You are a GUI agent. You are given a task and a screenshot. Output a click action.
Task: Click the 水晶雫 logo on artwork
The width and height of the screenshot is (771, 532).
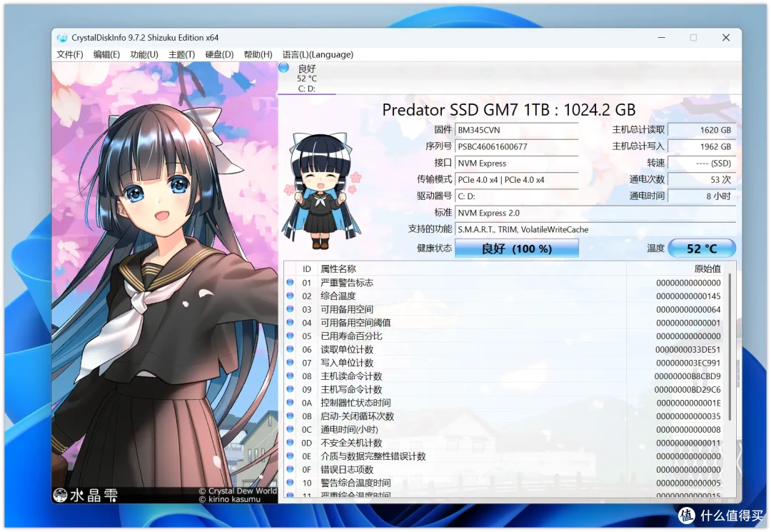coord(86,495)
